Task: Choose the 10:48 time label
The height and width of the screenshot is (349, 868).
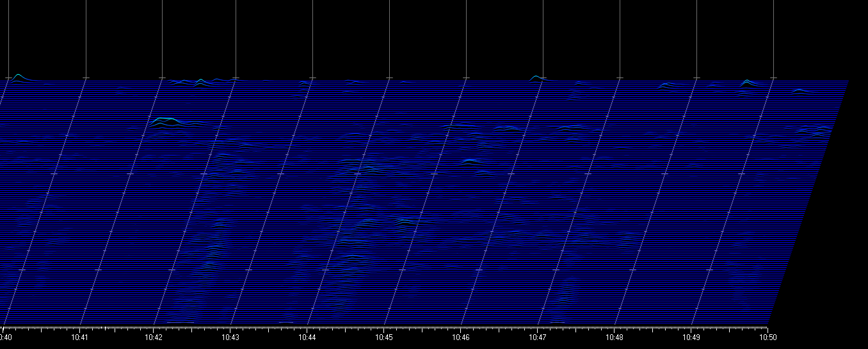Action: pyautogui.click(x=615, y=337)
